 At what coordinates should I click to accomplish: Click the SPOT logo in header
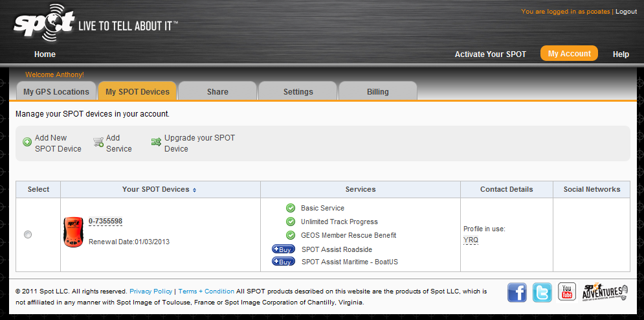point(43,23)
